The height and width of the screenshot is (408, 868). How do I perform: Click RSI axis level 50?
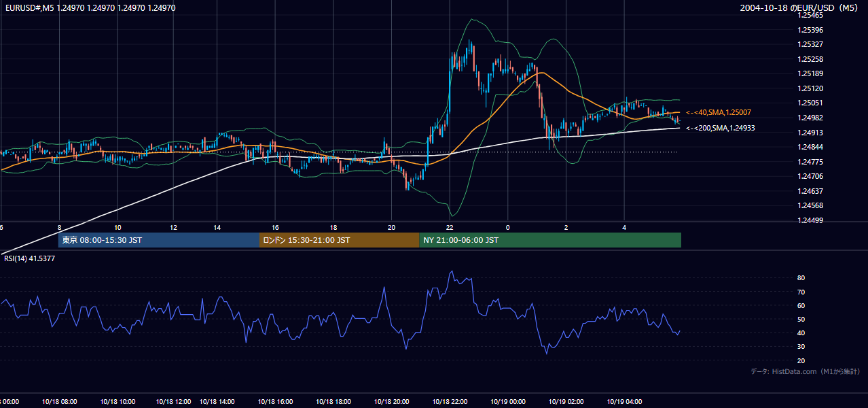(801, 319)
